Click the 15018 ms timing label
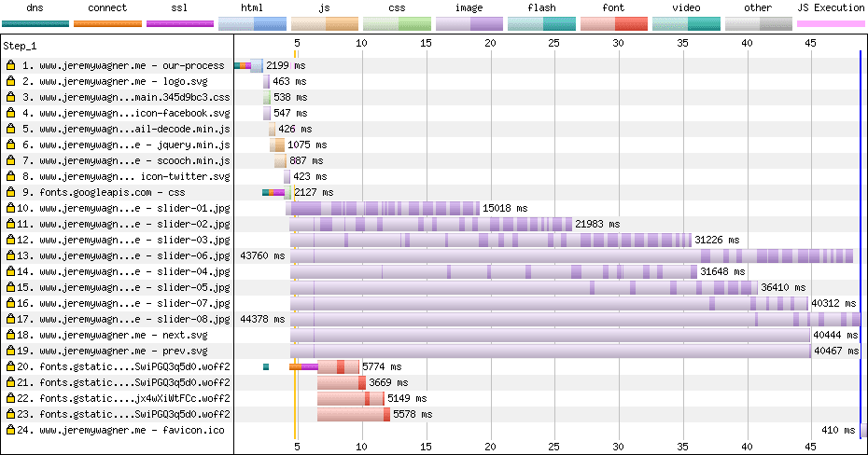The width and height of the screenshot is (868, 455). click(505, 209)
